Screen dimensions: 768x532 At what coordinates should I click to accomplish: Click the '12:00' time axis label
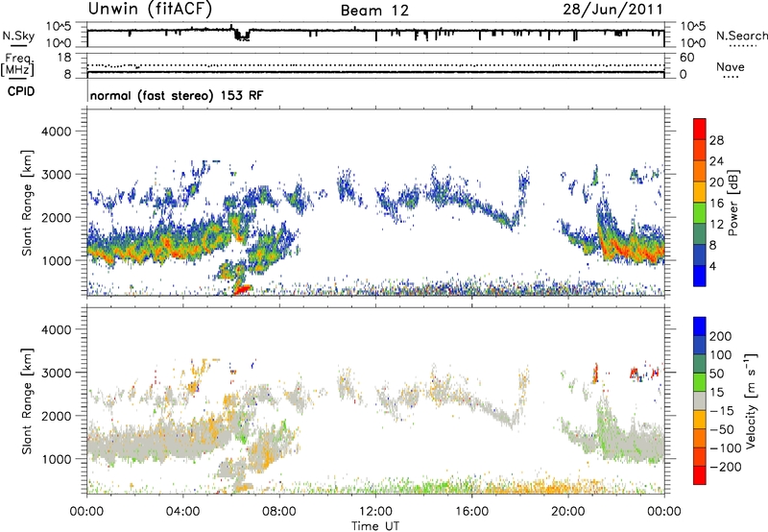(375, 512)
